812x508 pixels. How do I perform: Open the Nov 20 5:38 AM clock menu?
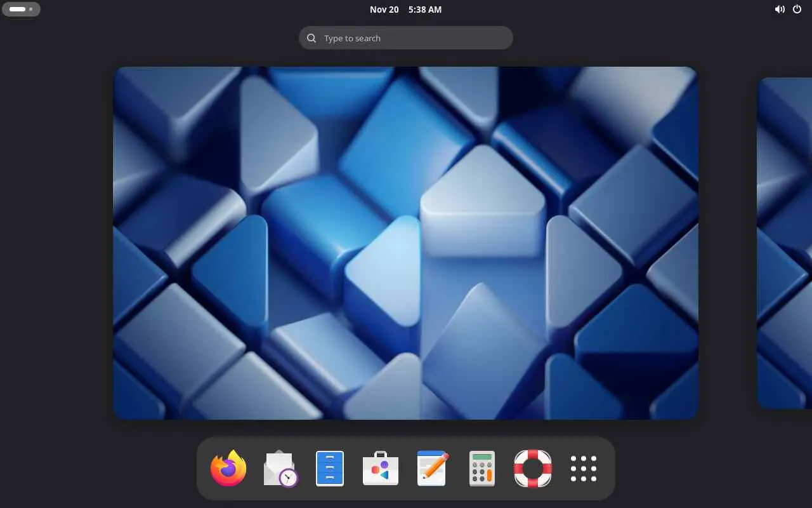tap(406, 10)
